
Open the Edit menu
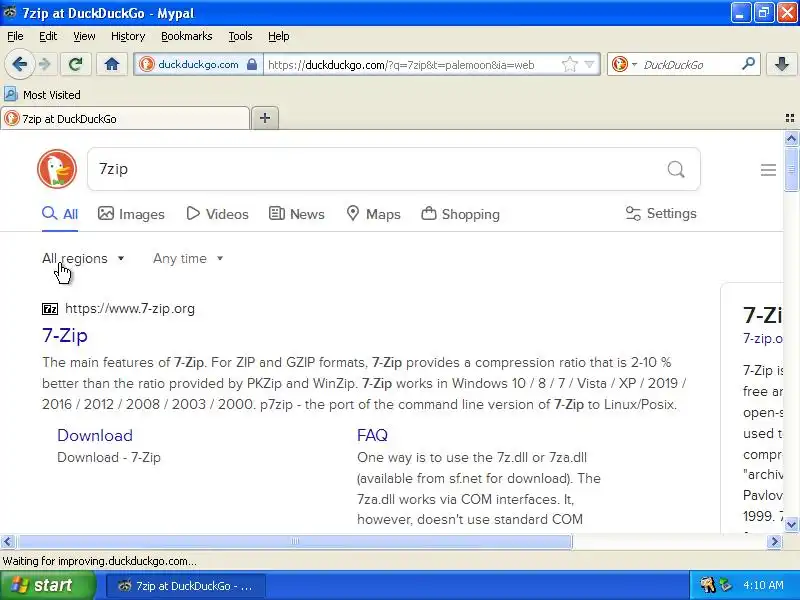click(x=48, y=36)
